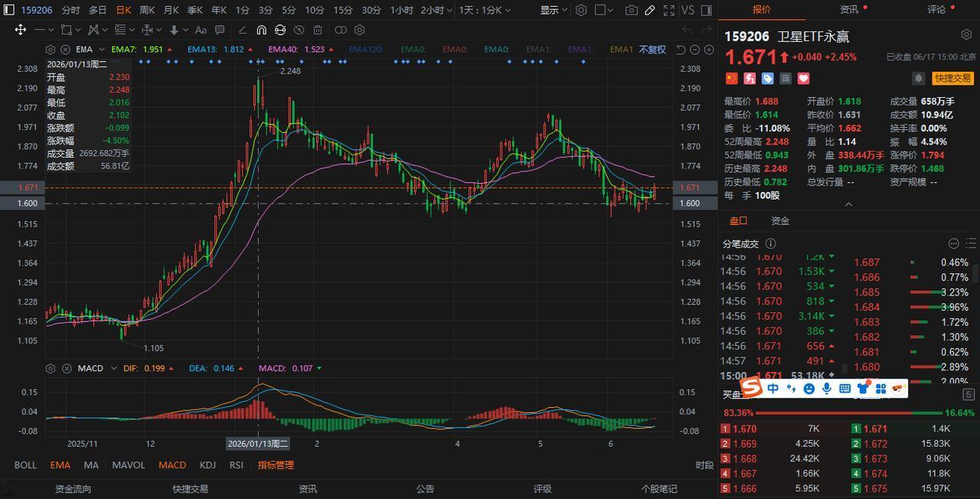Toggle MACD indicator in bottom bar

172,465
